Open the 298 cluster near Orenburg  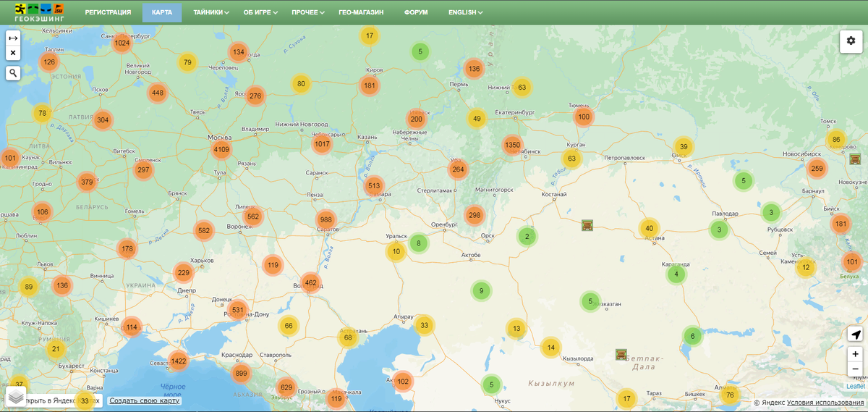pos(475,215)
